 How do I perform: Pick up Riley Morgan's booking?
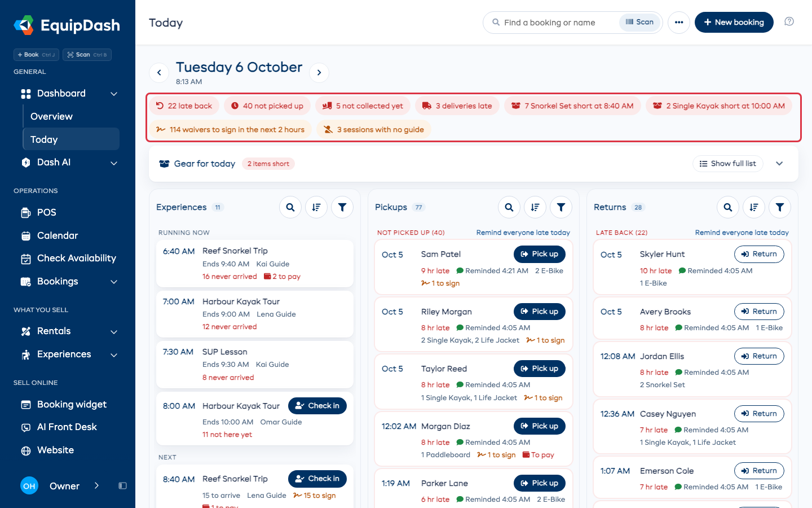pos(540,312)
